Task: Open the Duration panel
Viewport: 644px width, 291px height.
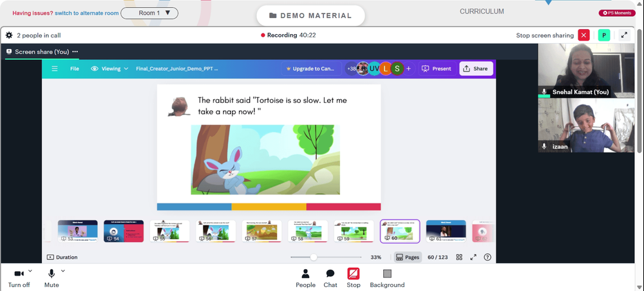Action: (62, 258)
